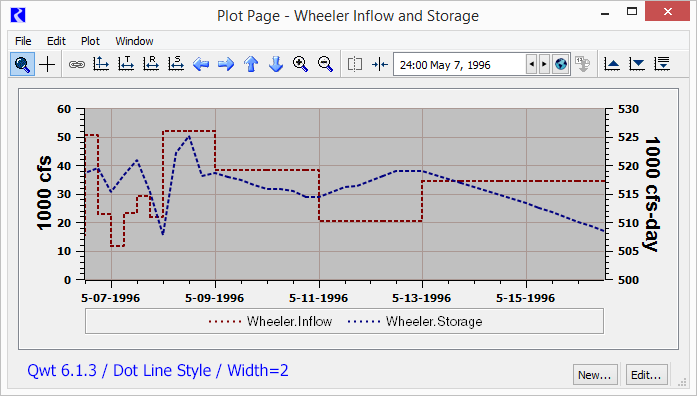Click the zoom in magnifier plus icon
This screenshot has width=697, height=396.
[x=300, y=64]
